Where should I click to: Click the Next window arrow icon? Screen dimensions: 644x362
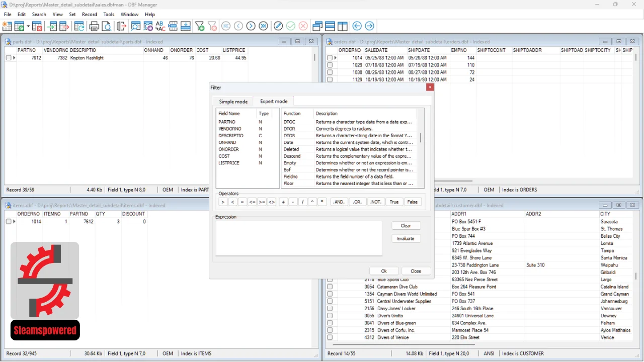click(x=370, y=26)
